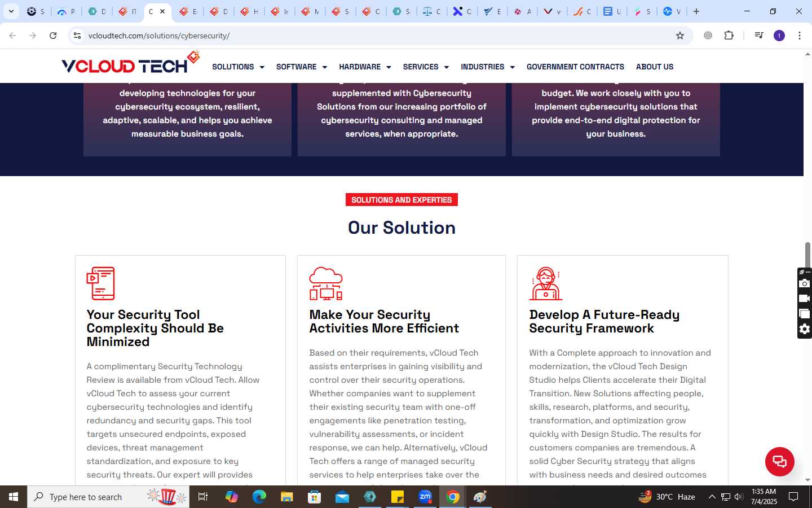Image resolution: width=812 pixels, height=508 pixels.
Task: Switch to the last tab labeled V
Action: click(x=672, y=11)
